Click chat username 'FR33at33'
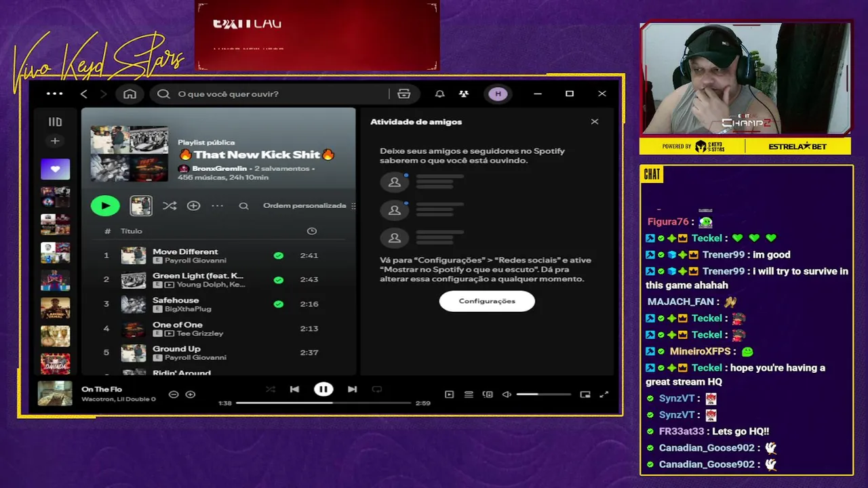 pyautogui.click(x=682, y=431)
